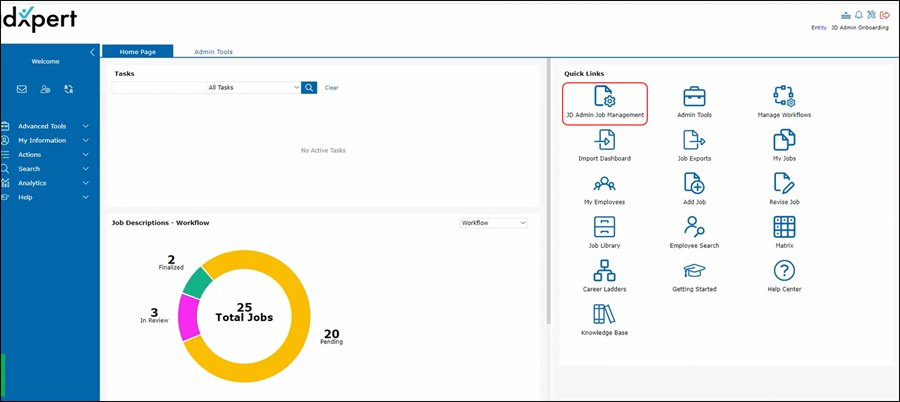Switch to the Admin Tools tab
Viewport: 900px width, 402px height.
[214, 52]
